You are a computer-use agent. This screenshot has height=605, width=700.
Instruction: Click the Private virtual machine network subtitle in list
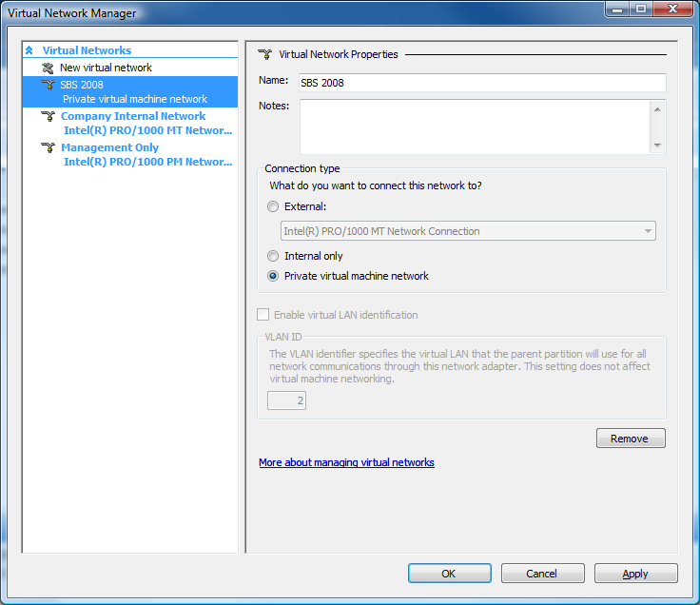tap(135, 99)
